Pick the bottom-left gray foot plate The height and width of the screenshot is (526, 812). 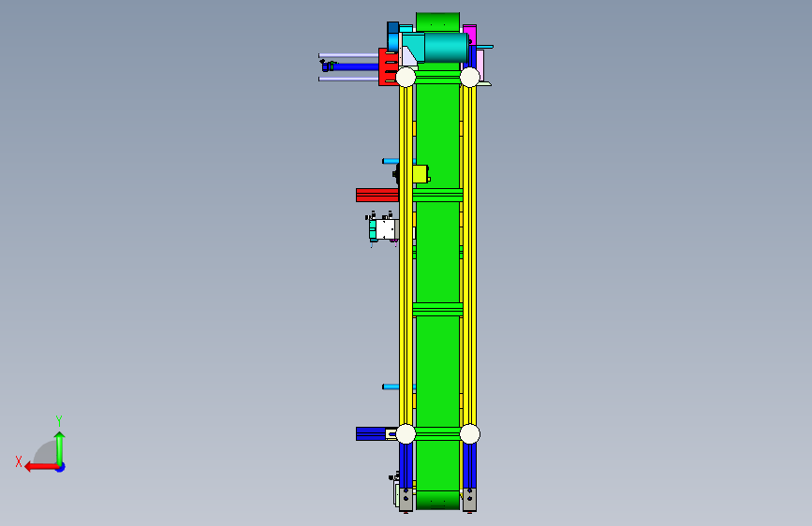[x=406, y=499]
